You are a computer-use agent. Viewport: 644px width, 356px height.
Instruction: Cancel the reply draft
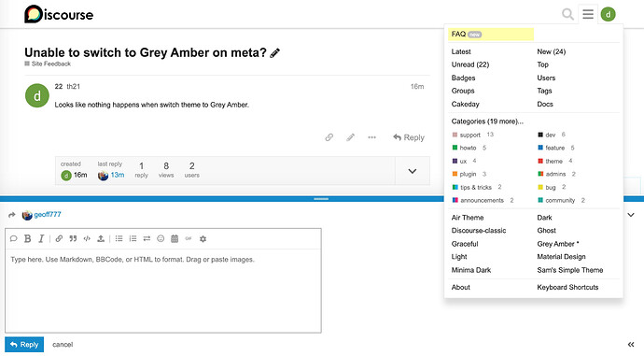63,345
